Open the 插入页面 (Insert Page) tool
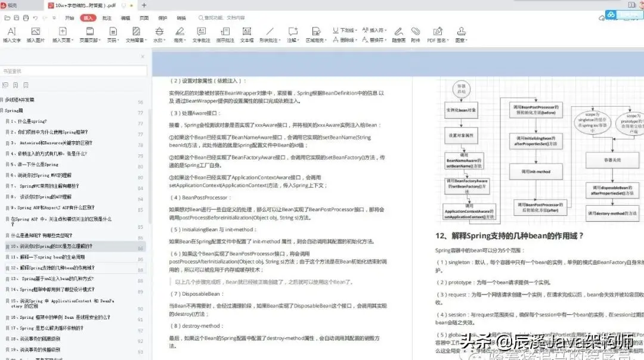This screenshot has width=644, height=360. point(63,35)
